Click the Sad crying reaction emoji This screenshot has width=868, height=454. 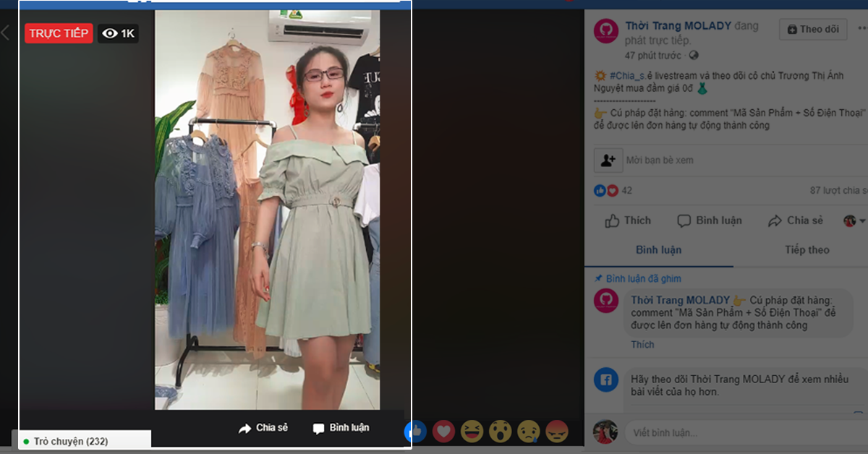click(529, 432)
